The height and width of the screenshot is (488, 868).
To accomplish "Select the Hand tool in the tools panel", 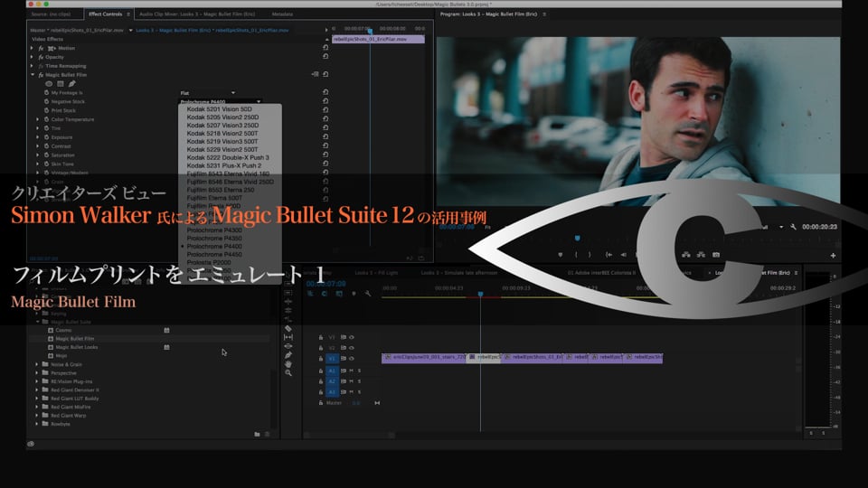I will (x=288, y=364).
